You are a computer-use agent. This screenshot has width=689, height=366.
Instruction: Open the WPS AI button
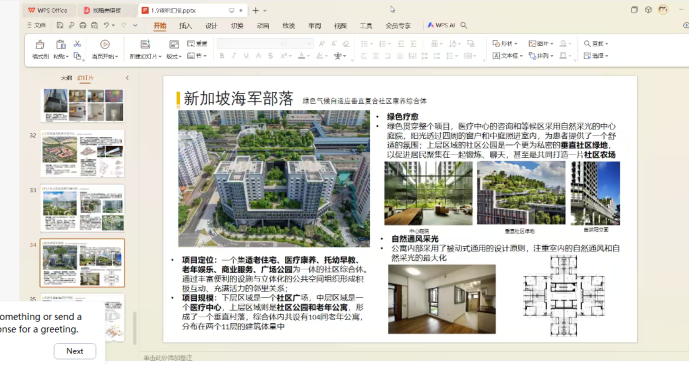point(442,25)
